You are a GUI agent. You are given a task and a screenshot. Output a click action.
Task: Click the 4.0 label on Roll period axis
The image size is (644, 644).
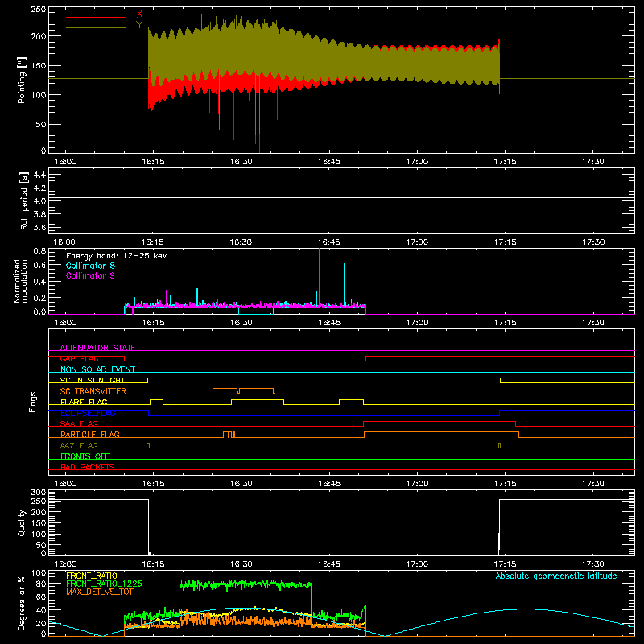tap(39, 201)
